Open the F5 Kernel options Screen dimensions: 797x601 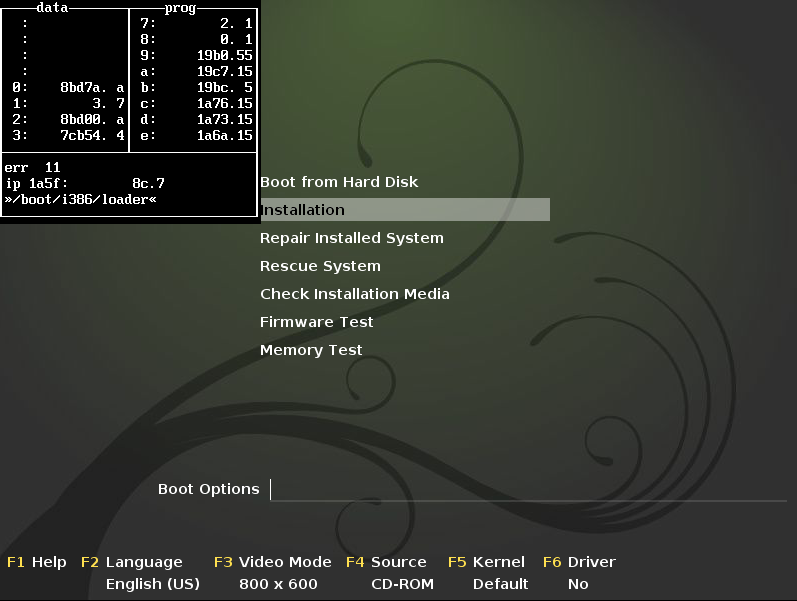486,562
